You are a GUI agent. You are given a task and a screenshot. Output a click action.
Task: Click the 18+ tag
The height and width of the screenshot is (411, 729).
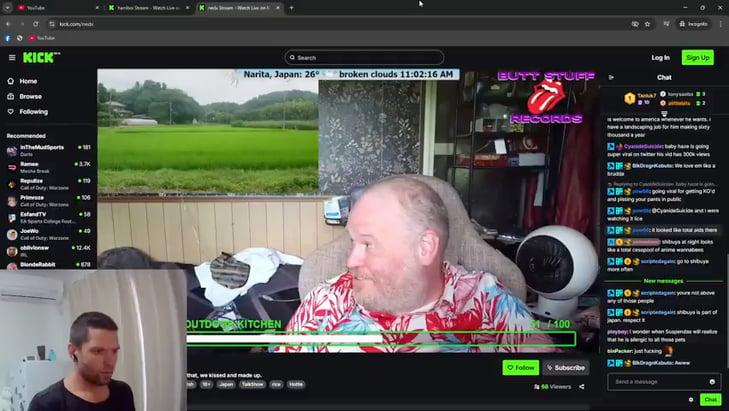click(x=206, y=384)
